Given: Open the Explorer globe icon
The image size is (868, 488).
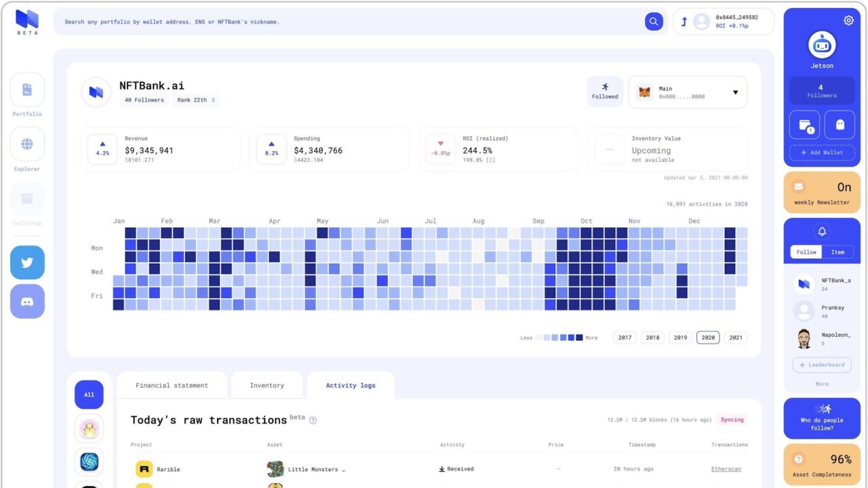Looking at the screenshot, I should (27, 144).
